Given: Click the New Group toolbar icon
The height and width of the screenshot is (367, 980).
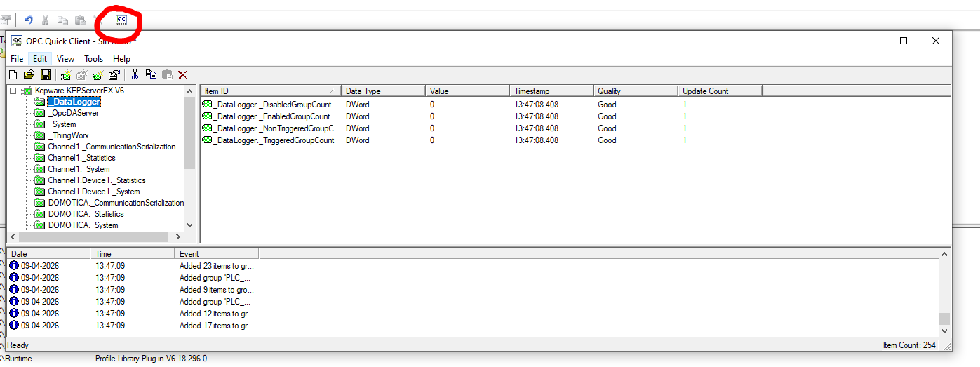Looking at the screenshot, I should click(82, 74).
